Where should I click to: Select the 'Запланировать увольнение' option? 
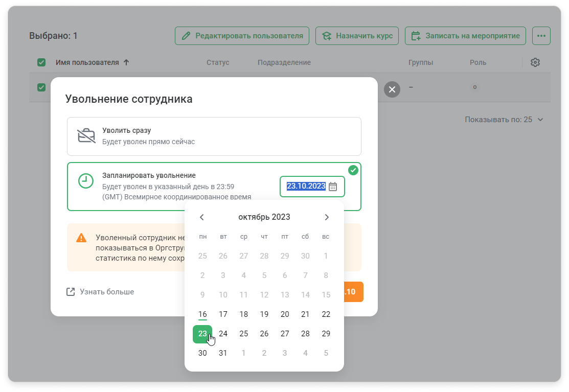(x=214, y=187)
